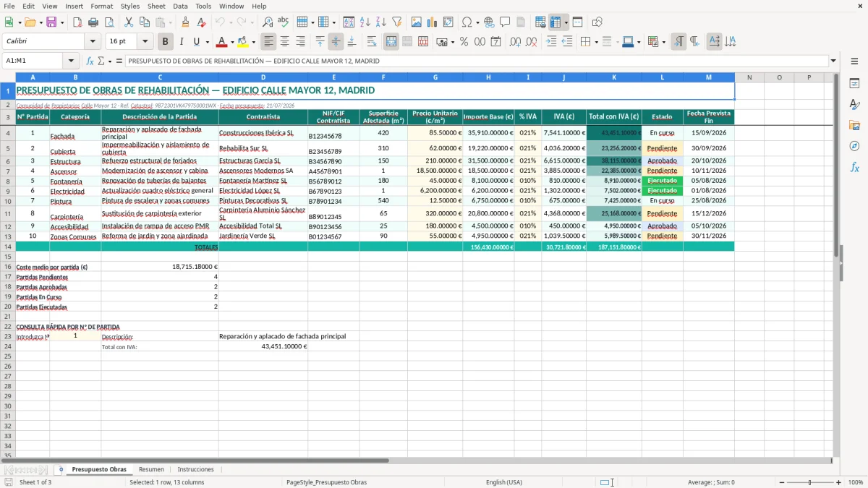Toggle Italic formatting

181,42
